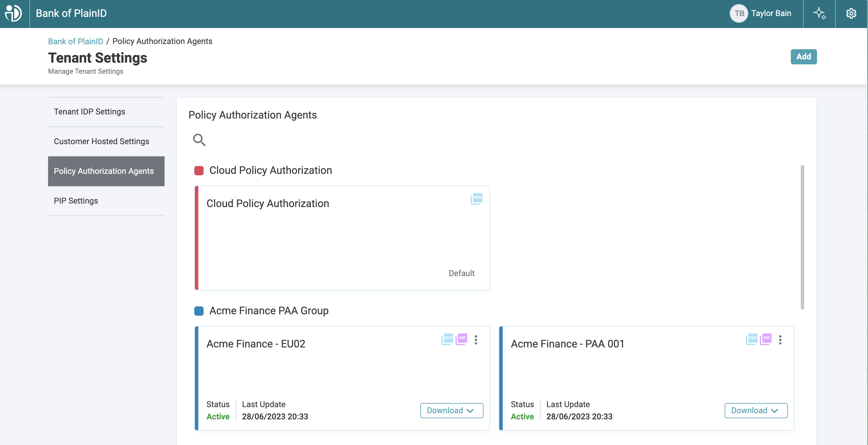Select Policy Authorization Agents in sidebar

106,171
